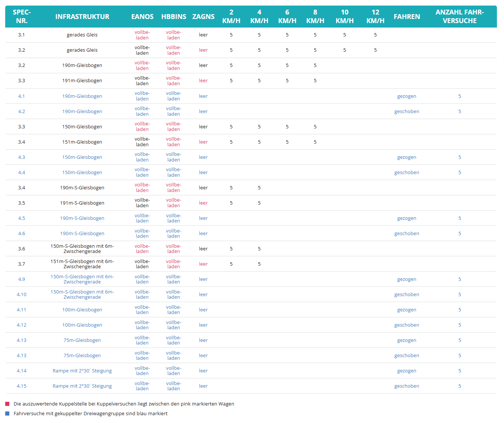
Task: Select the ZAGNS column header
Action: pos(203,17)
